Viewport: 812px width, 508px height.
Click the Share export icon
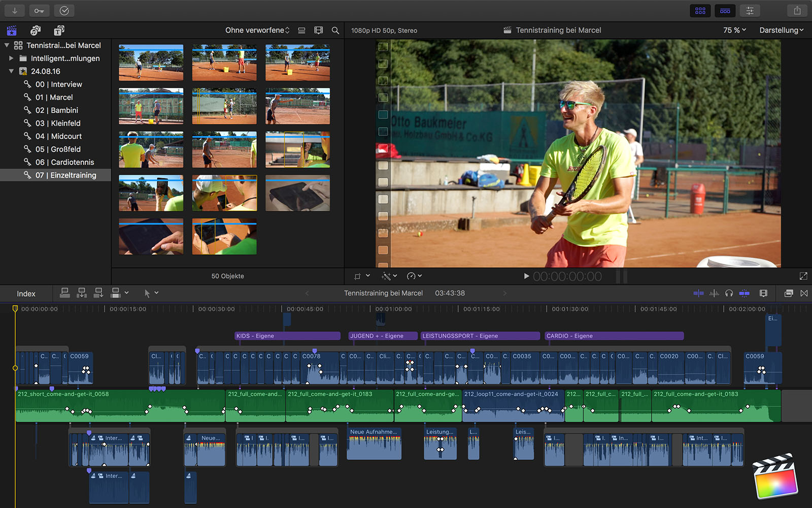[x=797, y=10]
